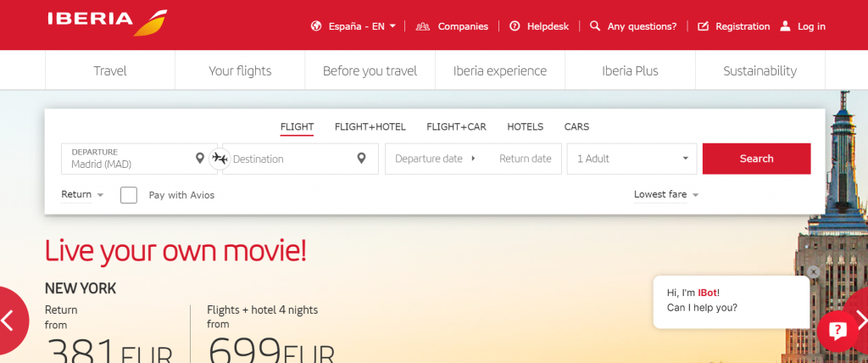This screenshot has width=868, height=363.
Task: Click the Log in person icon
Action: (785, 26)
